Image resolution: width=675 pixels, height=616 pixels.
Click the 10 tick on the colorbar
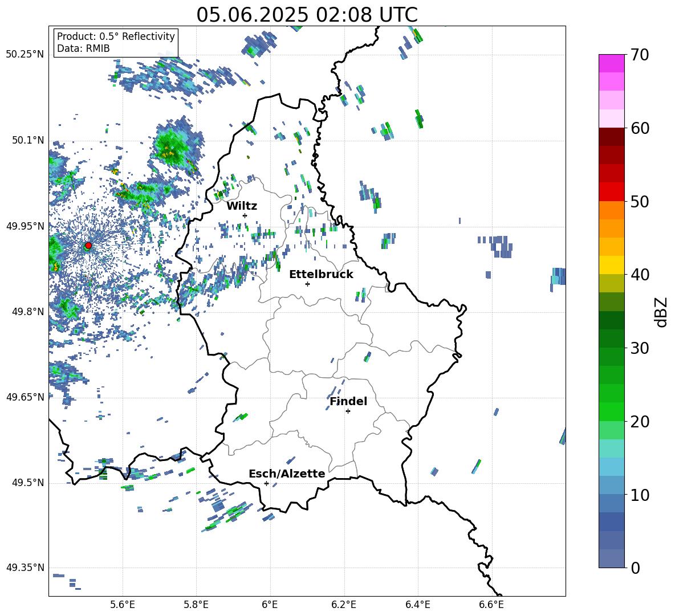(640, 495)
